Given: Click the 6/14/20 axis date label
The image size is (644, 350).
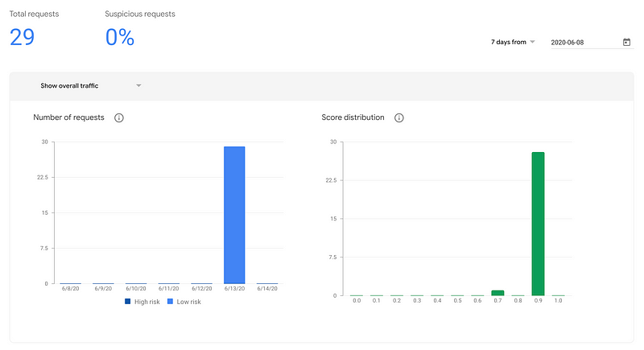Looking at the screenshot, I should pyautogui.click(x=267, y=289).
